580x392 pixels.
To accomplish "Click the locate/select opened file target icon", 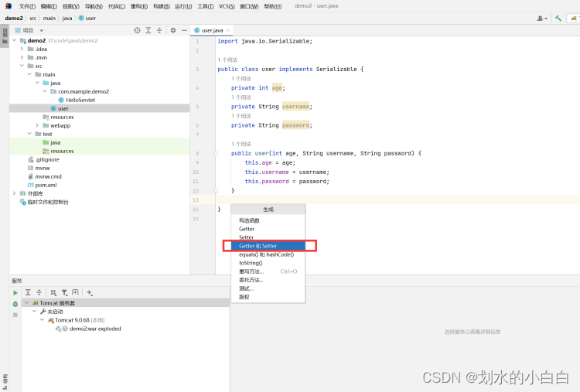I will (137, 30).
